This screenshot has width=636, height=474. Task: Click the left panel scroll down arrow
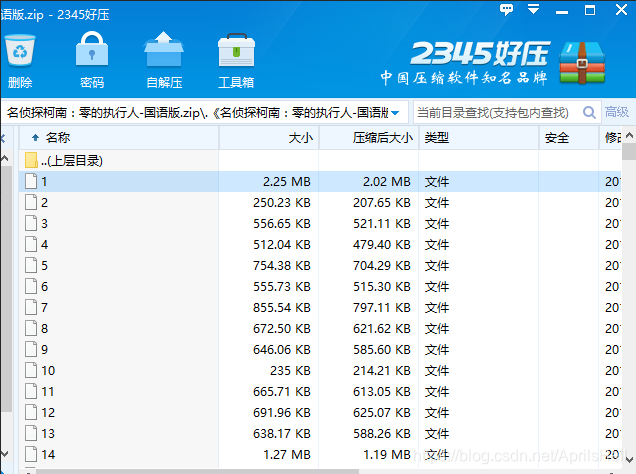tap(4, 453)
